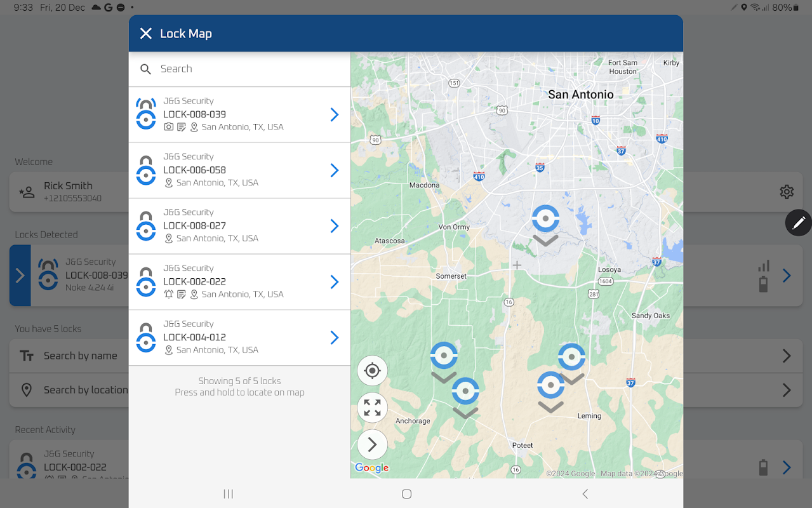Click the round right-arrow map button
Image resolution: width=812 pixels, height=508 pixels.
tap(373, 444)
